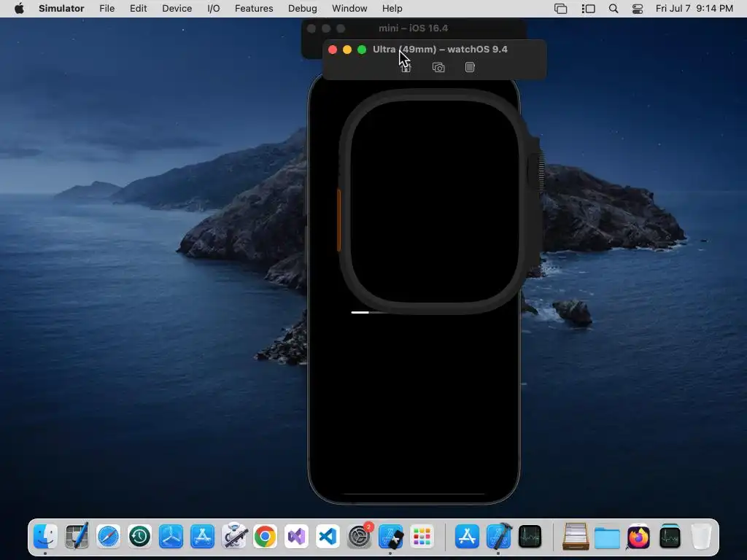The height and width of the screenshot is (560, 747).
Task: Open the Activity Monitor shortcut beside the Trash
Action: pos(670,536)
